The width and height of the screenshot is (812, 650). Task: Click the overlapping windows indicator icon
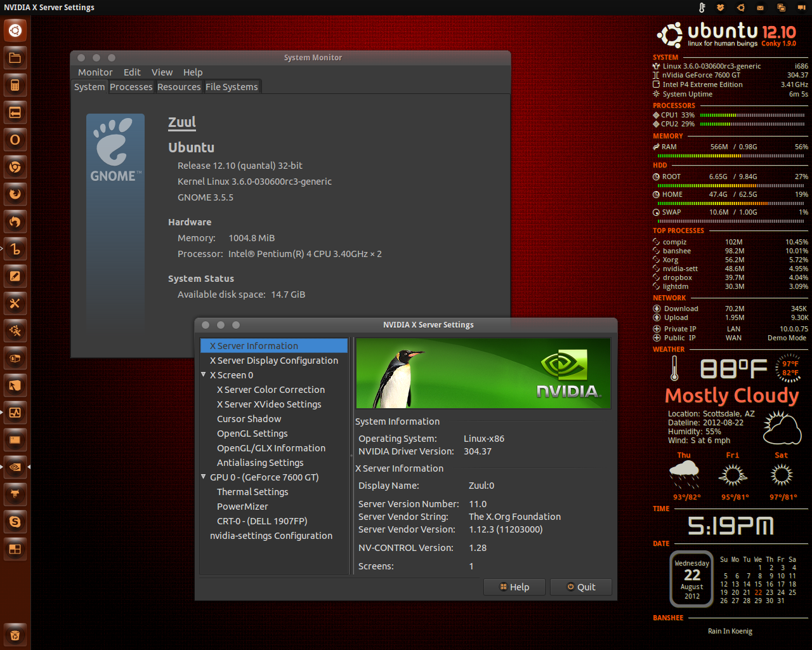781,8
